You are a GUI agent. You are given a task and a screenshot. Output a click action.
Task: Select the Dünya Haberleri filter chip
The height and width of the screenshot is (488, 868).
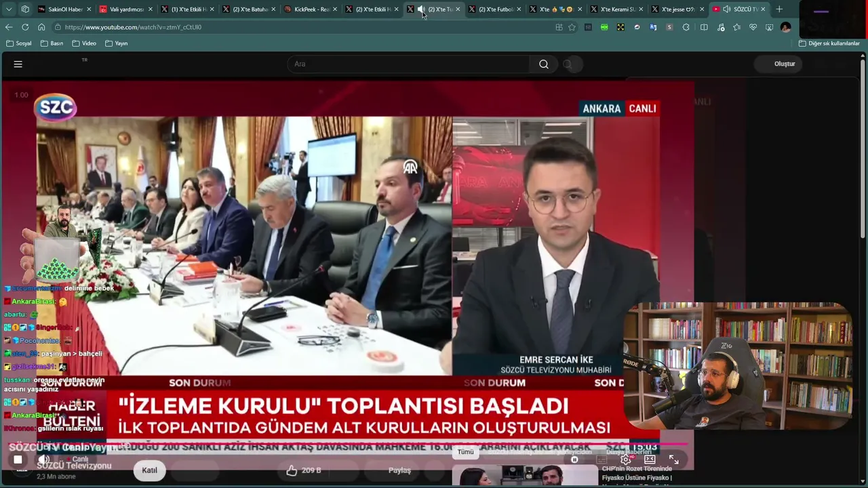pyautogui.click(x=628, y=452)
